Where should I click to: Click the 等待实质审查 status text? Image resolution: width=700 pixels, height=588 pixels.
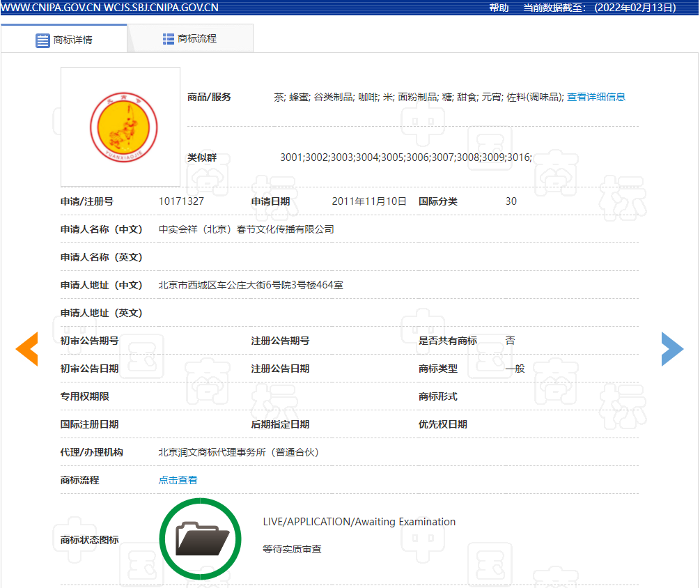pyautogui.click(x=292, y=549)
